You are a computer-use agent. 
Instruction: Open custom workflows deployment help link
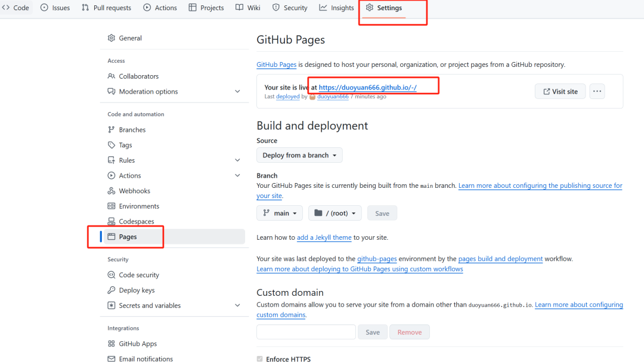[360, 269]
